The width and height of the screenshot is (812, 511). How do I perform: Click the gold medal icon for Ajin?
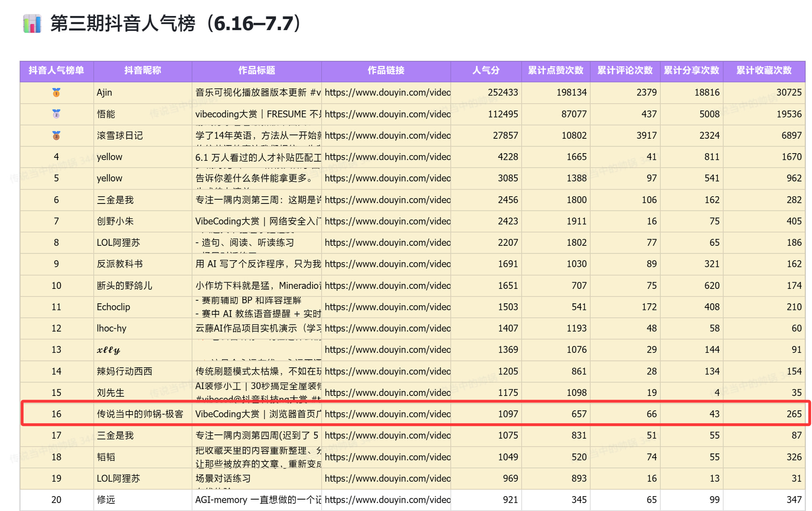56,92
